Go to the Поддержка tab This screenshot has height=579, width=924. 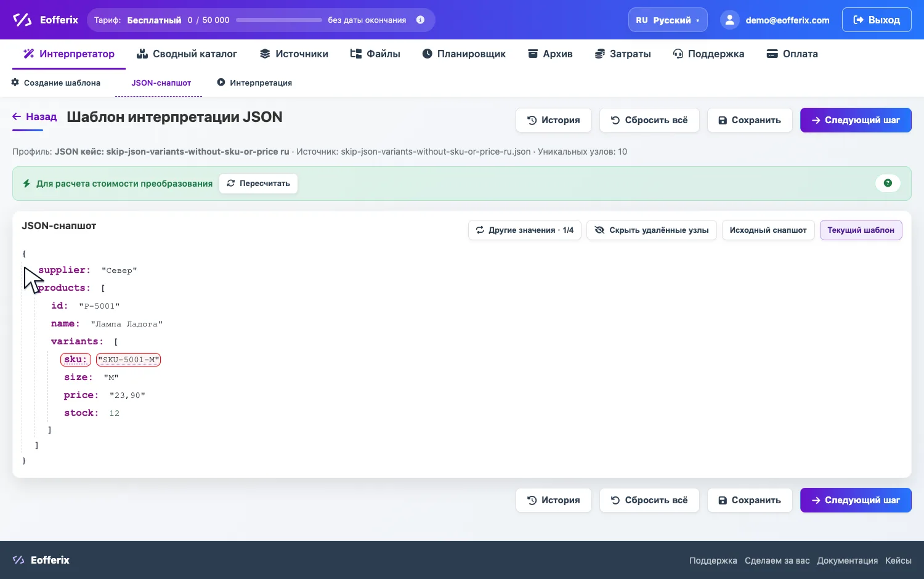[708, 54]
